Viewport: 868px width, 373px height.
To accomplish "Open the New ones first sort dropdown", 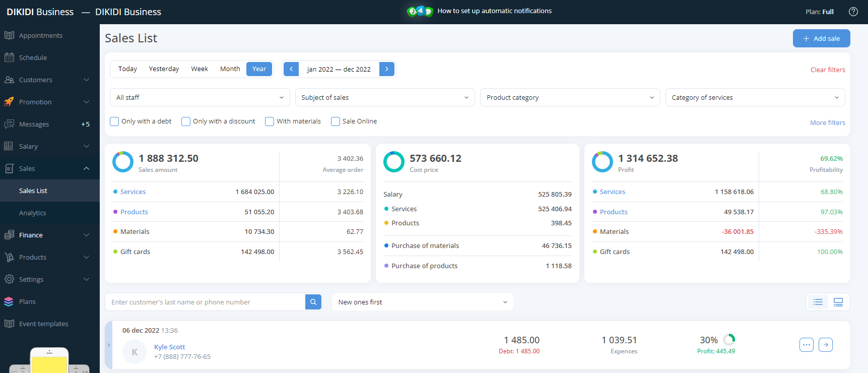I will [423, 302].
